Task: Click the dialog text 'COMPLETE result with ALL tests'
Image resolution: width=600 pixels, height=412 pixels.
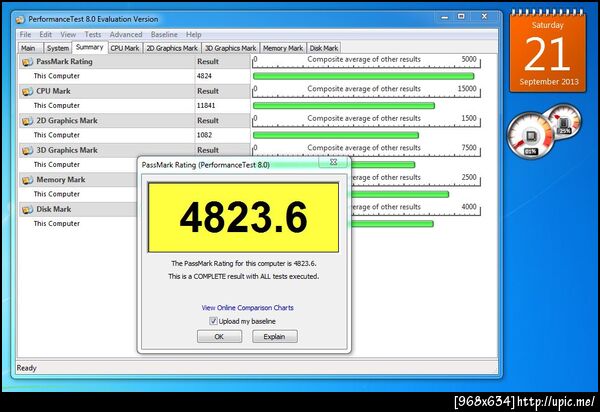Action: 257,276
